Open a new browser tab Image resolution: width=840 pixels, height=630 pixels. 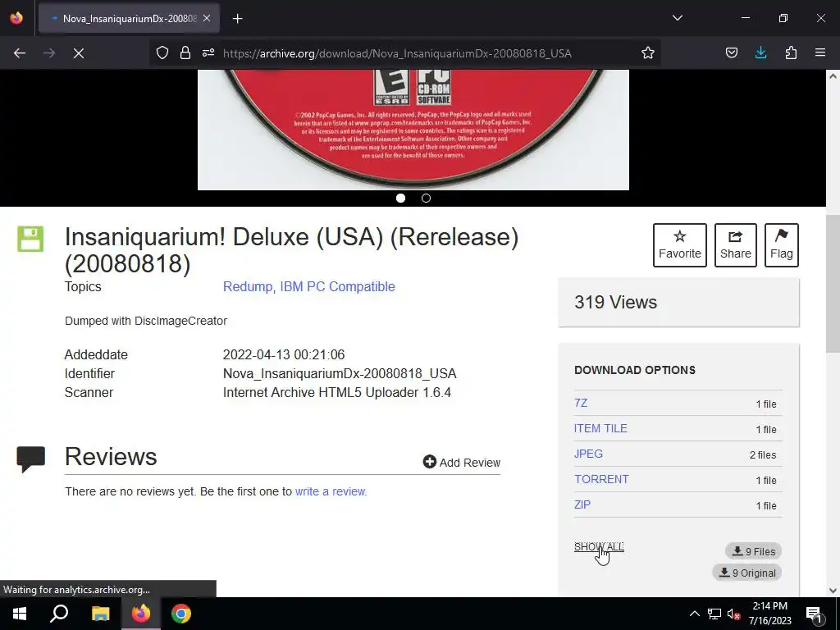[x=238, y=19]
